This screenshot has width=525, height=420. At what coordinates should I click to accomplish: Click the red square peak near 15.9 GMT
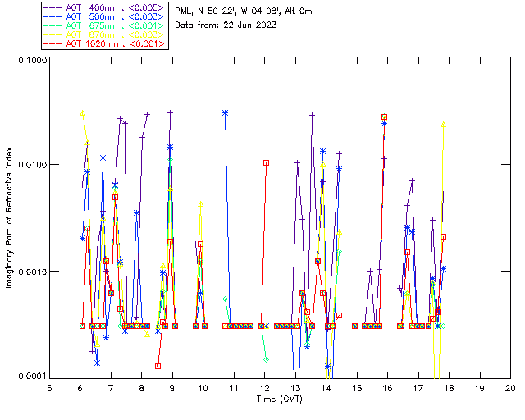pyautogui.click(x=385, y=116)
